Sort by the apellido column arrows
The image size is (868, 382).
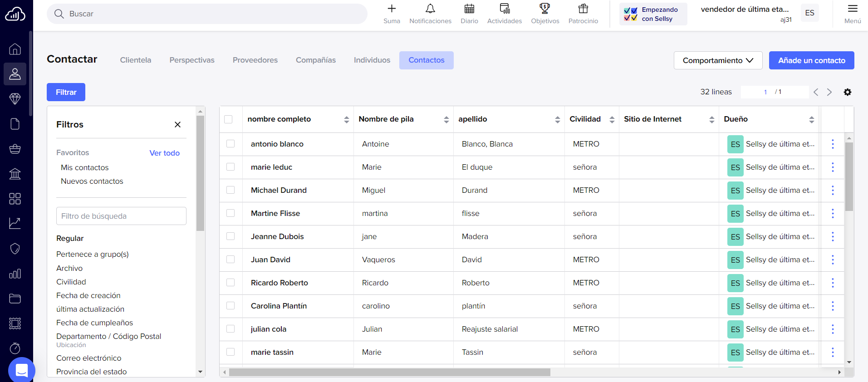click(557, 119)
